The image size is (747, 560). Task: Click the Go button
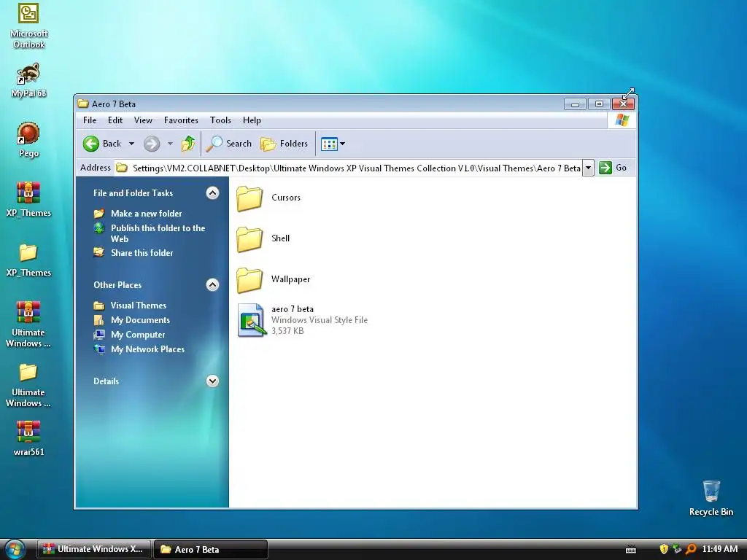(x=613, y=168)
